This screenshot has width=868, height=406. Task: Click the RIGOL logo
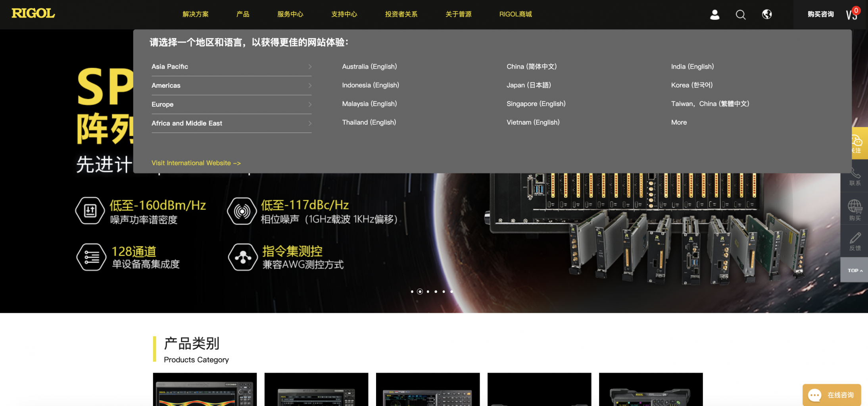coord(33,13)
